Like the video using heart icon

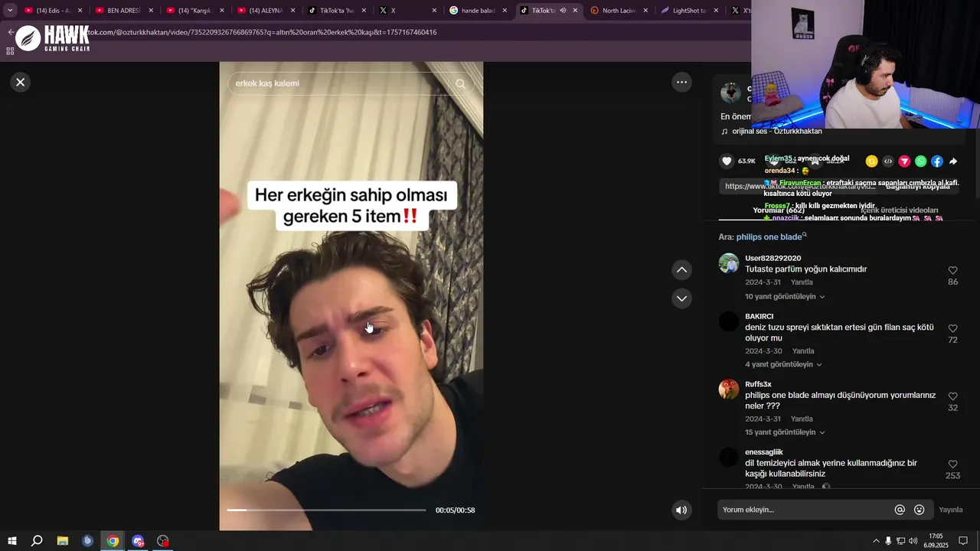(x=727, y=161)
